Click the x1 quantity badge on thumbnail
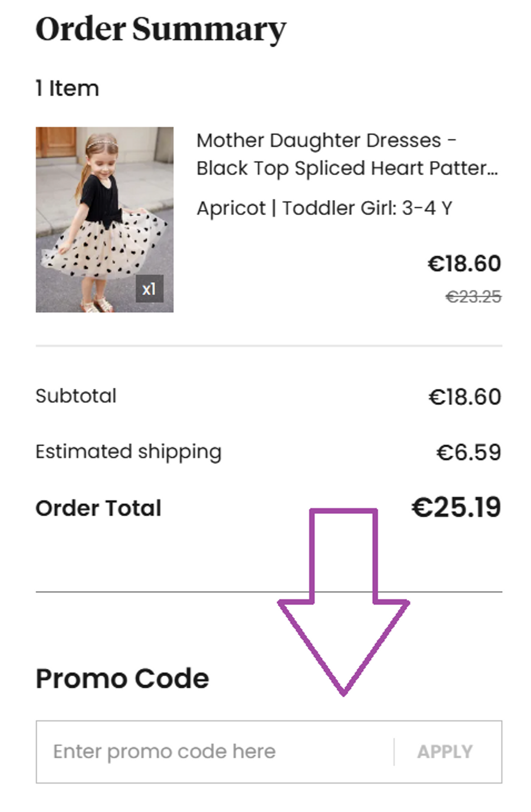This screenshot has width=531, height=812. click(149, 289)
